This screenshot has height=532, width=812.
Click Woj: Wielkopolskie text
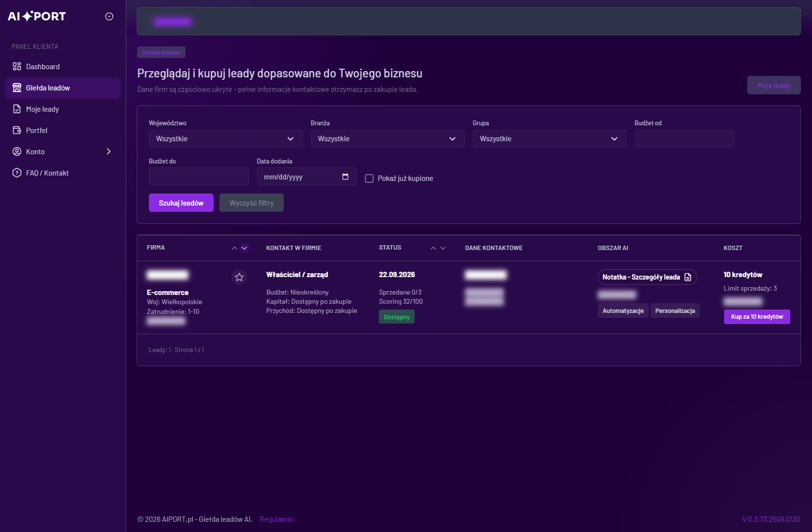coord(174,302)
